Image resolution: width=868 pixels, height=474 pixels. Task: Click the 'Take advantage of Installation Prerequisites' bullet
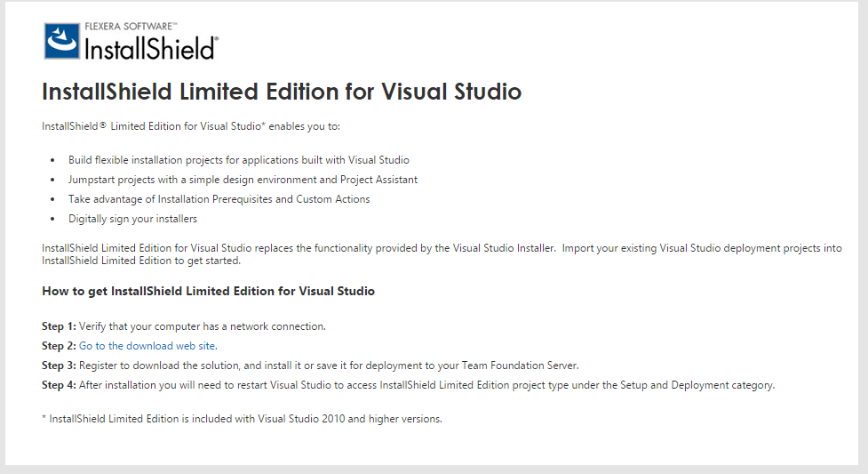click(x=219, y=199)
